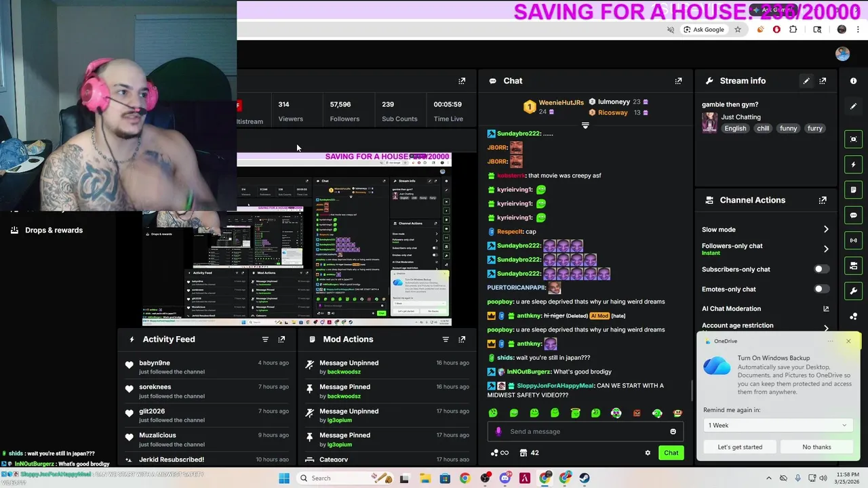
Task: Open chat settings gear icon
Action: tap(648, 453)
